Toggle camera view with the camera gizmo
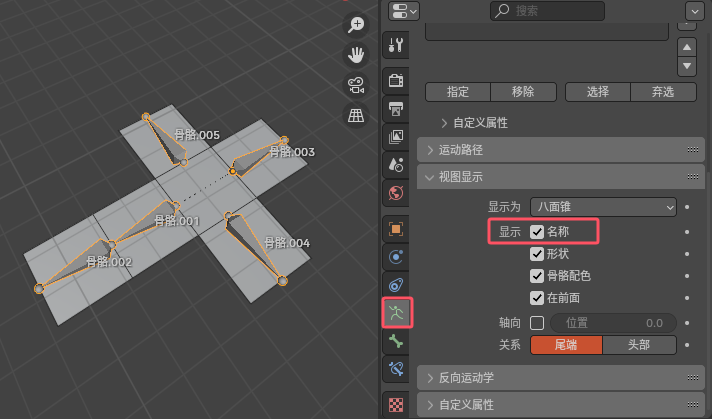Screen dimensions: 712x419 (x=356, y=85)
